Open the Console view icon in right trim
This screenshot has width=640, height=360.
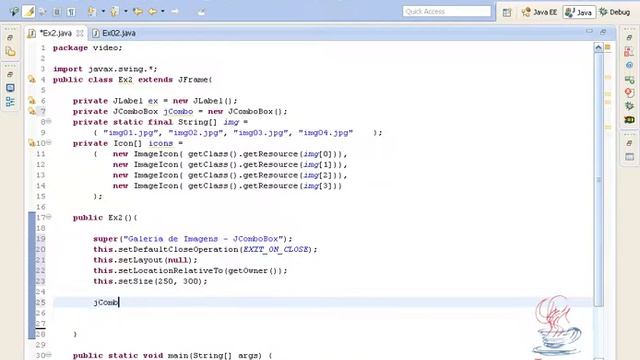pos(629,157)
